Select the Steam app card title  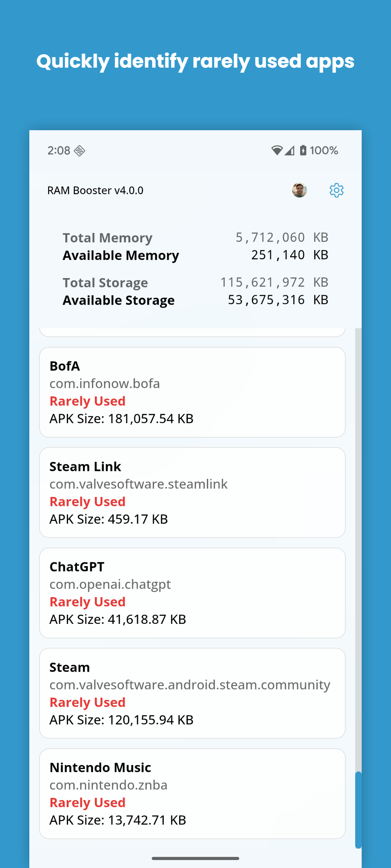coord(70,667)
